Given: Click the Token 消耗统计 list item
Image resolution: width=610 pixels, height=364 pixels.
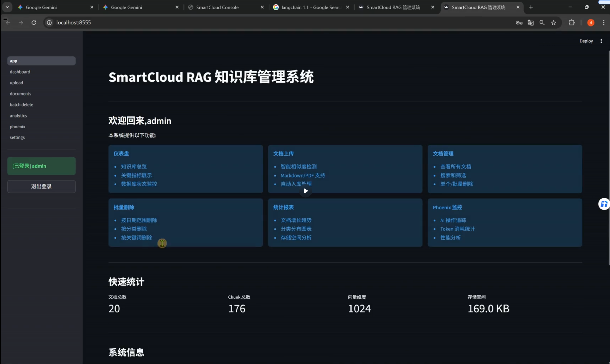Looking at the screenshot, I should pos(457,229).
